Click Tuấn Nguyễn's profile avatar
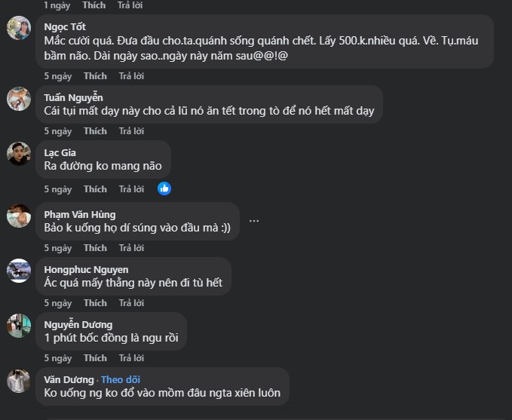The image size is (512, 420). coord(19,99)
